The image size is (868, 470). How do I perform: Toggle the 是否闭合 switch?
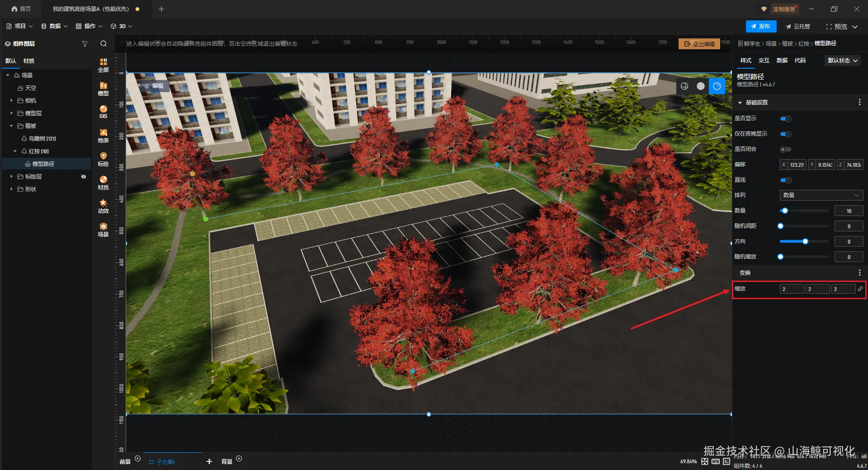click(x=786, y=150)
